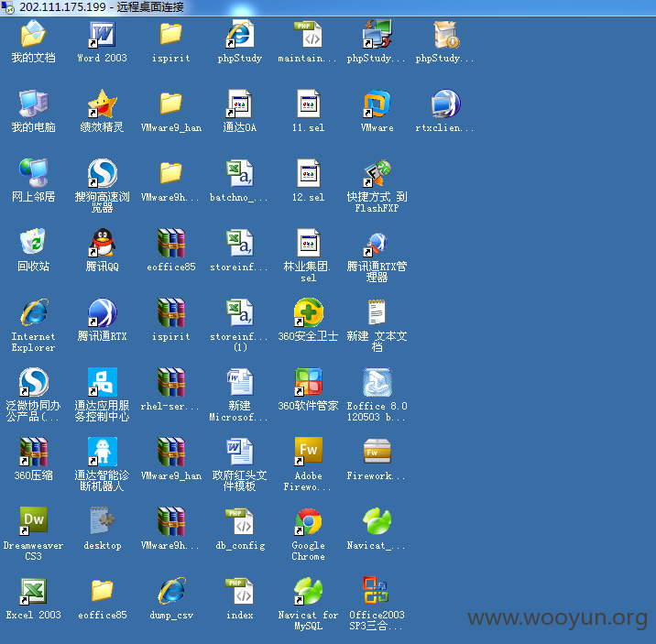656x644 pixels.
Task: Open the FlashFXP shortcut
Action: click(377, 173)
